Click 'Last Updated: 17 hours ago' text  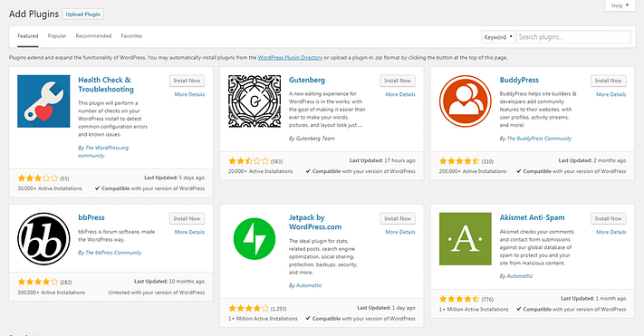click(382, 160)
